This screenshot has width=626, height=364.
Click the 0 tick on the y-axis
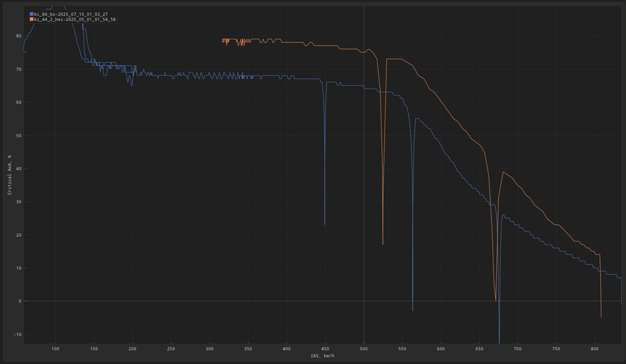click(20, 301)
